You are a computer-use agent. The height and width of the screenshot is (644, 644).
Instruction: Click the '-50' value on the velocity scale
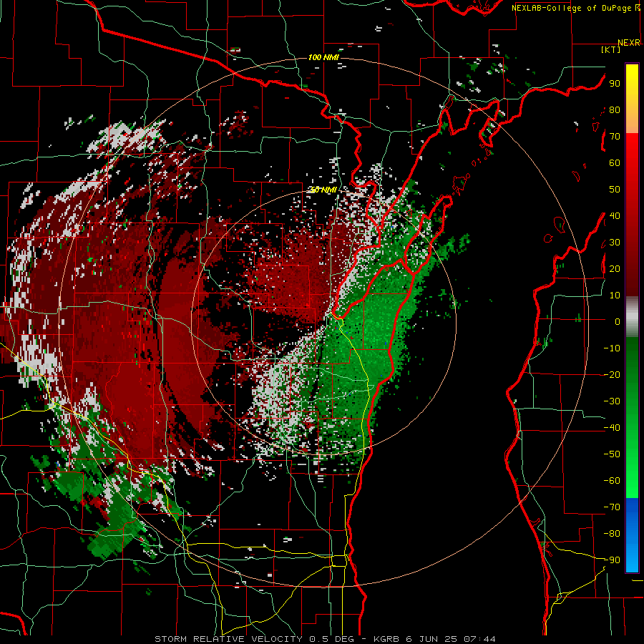coord(612,454)
